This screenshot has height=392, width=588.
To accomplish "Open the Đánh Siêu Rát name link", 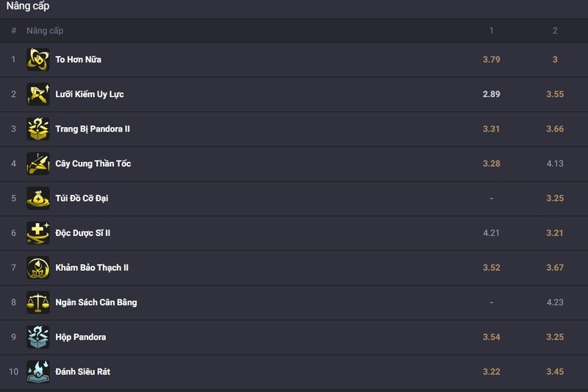I will 82,371.
